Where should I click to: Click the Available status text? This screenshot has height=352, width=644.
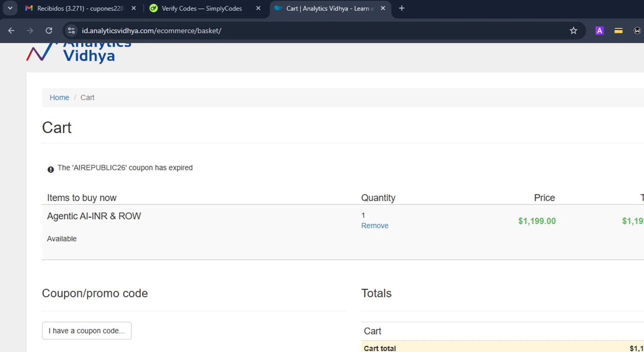62,239
